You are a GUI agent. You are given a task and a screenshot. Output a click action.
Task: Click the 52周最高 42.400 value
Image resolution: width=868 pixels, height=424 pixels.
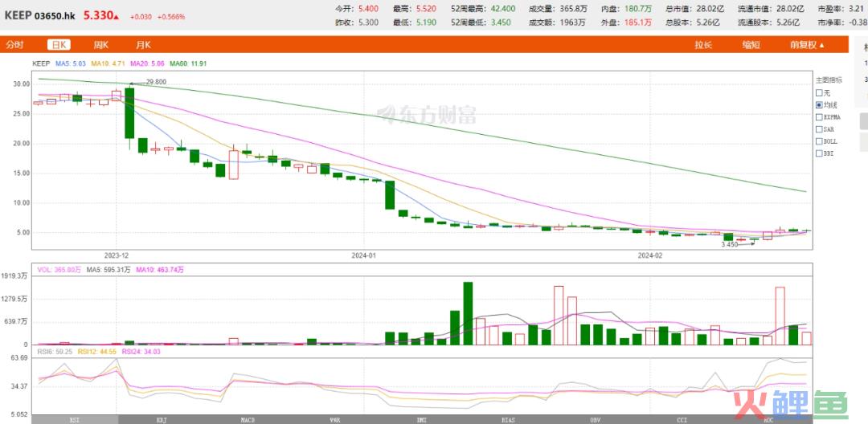(504, 10)
